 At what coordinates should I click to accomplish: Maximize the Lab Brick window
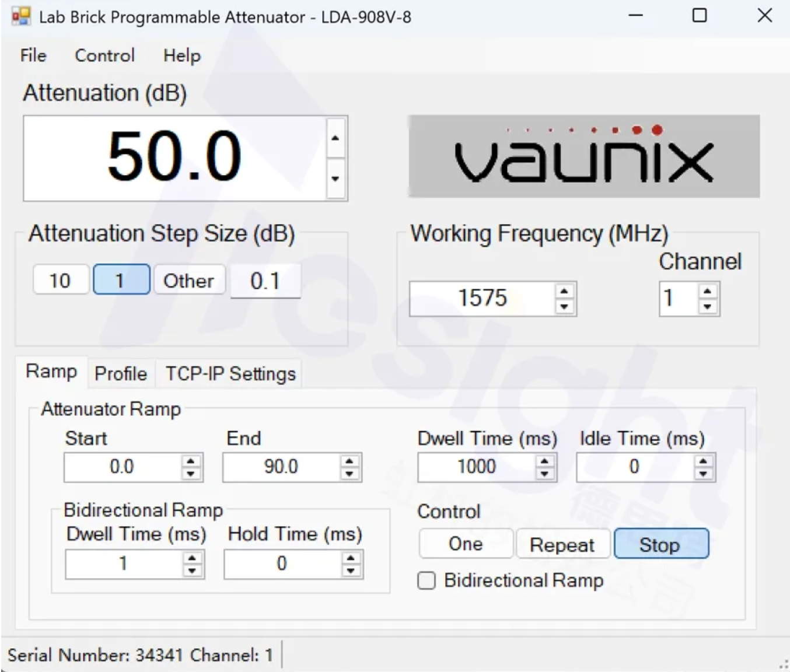700,16
